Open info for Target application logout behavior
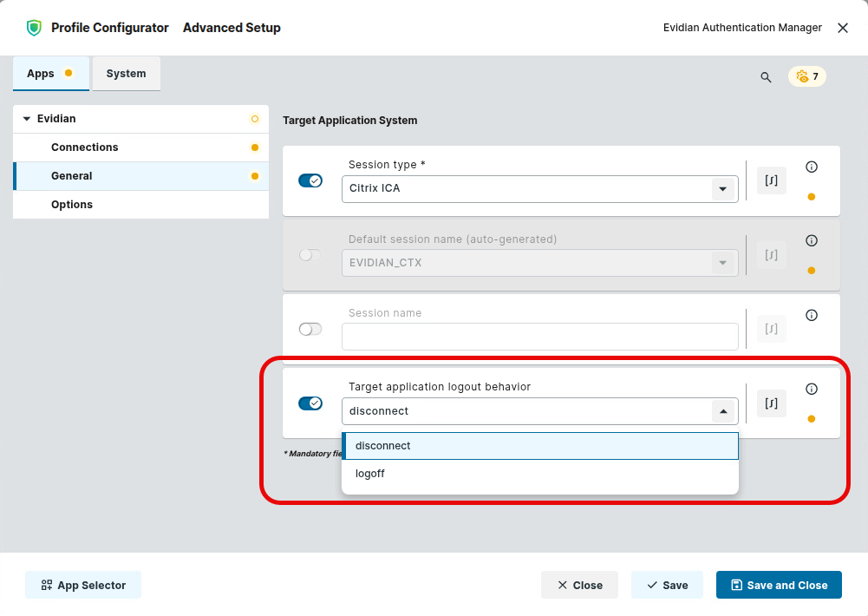868x616 pixels. [812, 389]
